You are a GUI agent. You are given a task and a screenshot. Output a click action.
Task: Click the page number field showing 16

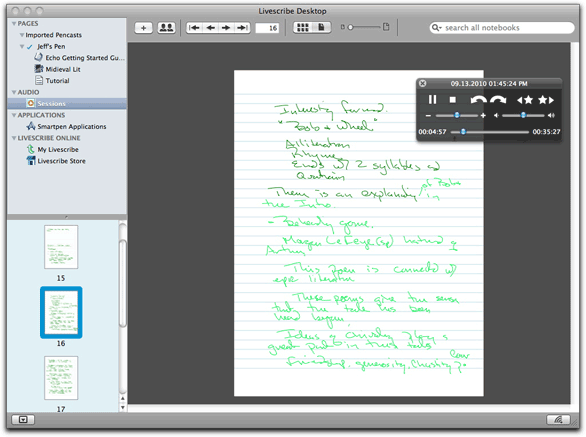(x=268, y=28)
